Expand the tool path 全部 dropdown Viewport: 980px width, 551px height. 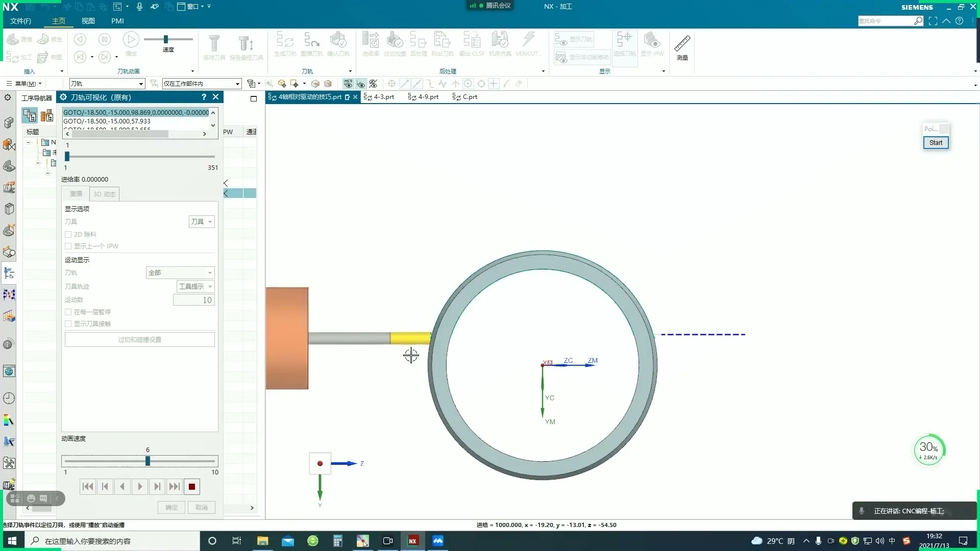(x=180, y=273)
